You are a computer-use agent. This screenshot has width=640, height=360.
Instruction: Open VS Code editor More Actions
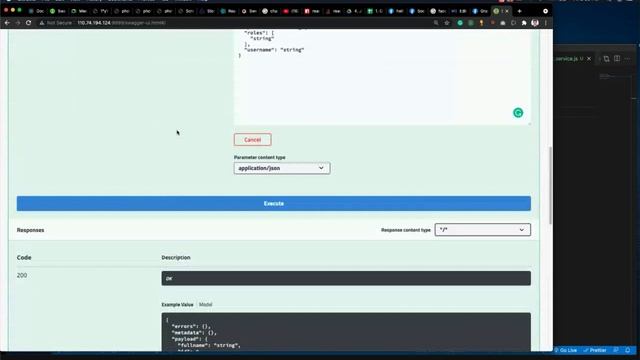coord(628,59)
